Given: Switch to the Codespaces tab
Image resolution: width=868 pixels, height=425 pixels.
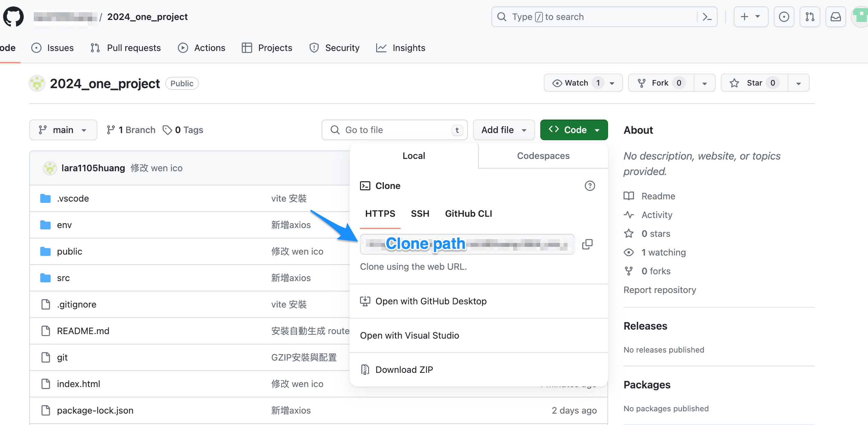Looking at the screenshot, I should (543, 156).
